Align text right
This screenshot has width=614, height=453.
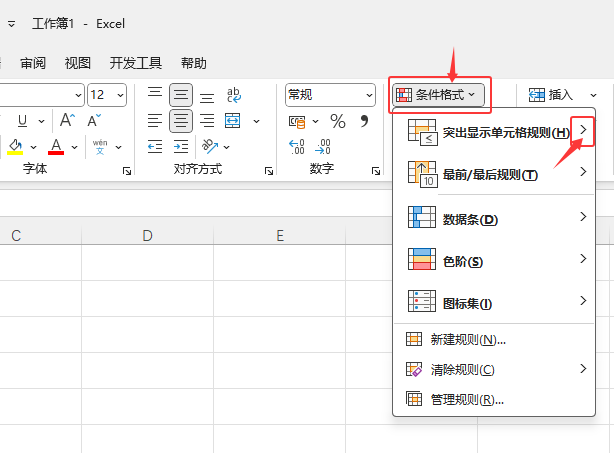(207, 121)
